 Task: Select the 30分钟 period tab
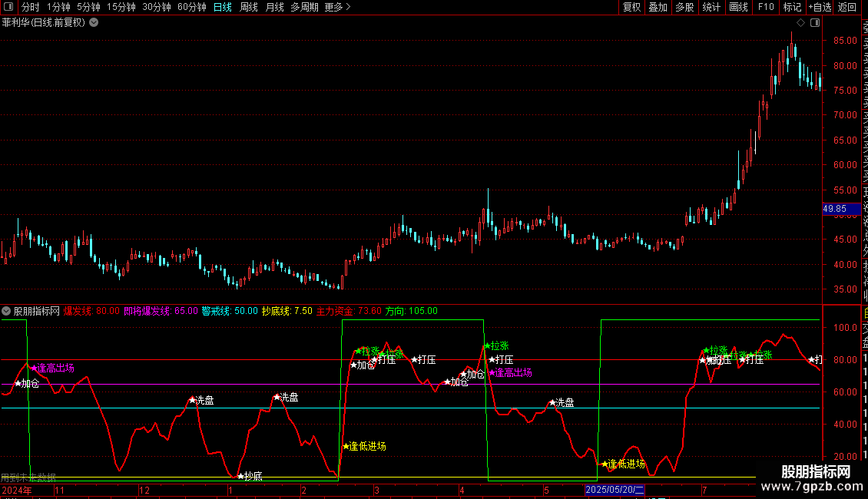point(157,7)
